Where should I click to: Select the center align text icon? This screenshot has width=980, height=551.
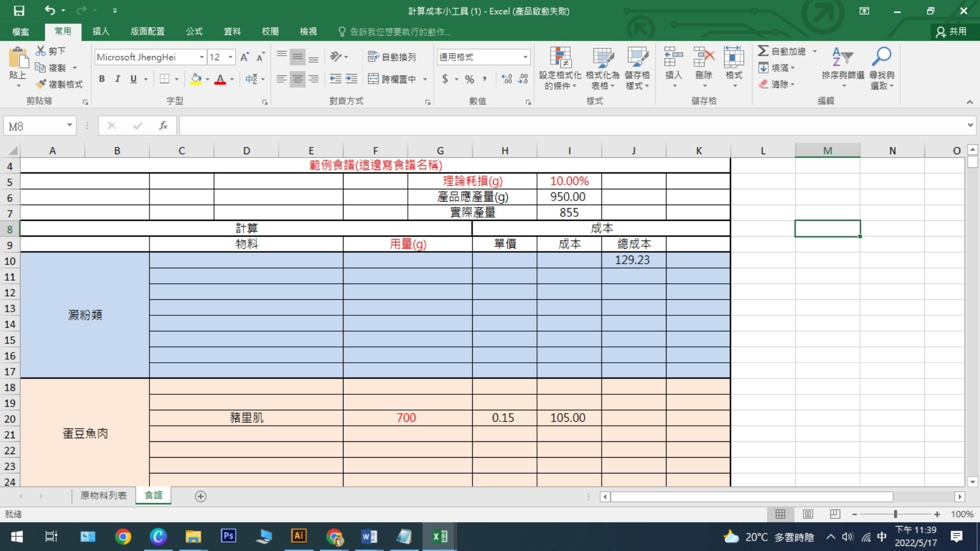(x=298, y=79)
